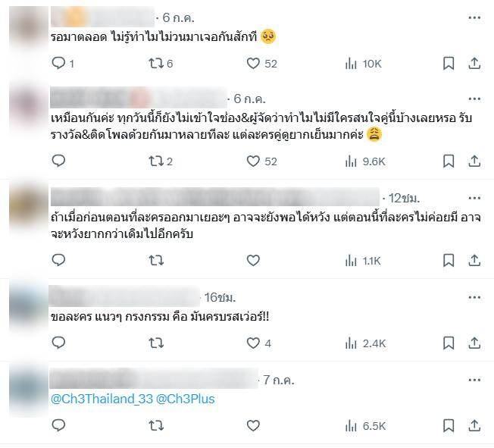This screenshot has width=494, height=448.
Task: Open the three-dot menu on the 9.6K tweet
Action: (474, 99)
